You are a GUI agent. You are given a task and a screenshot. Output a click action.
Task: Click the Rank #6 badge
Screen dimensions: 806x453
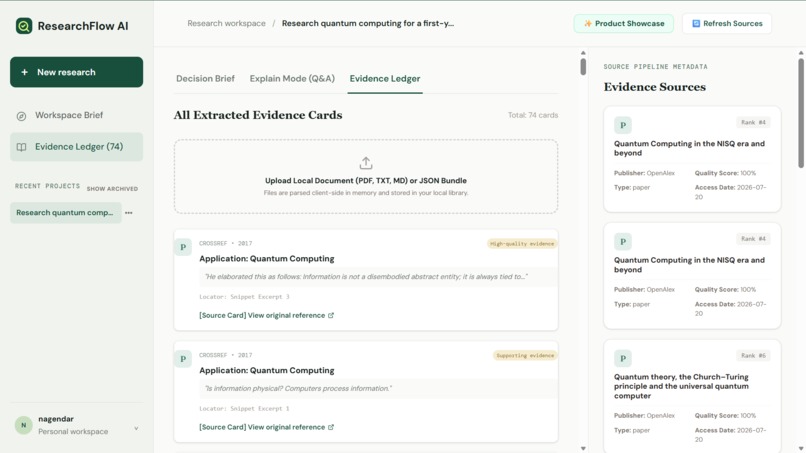(753, 355)
